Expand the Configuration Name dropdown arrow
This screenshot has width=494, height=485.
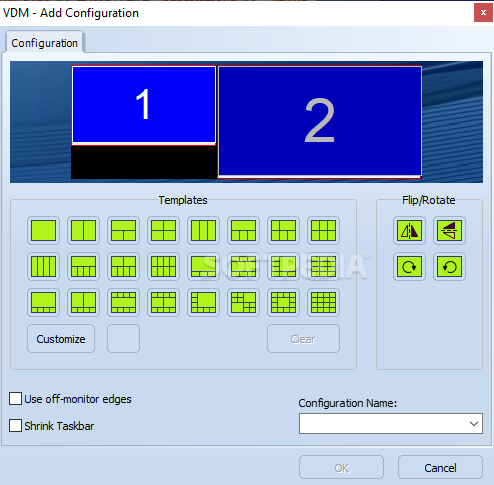coord(474,424)
